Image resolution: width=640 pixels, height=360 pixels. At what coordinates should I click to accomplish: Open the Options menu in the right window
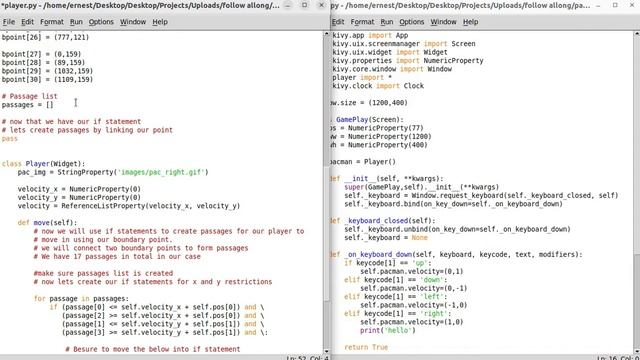pyautogui.click(x=411, y=22)
